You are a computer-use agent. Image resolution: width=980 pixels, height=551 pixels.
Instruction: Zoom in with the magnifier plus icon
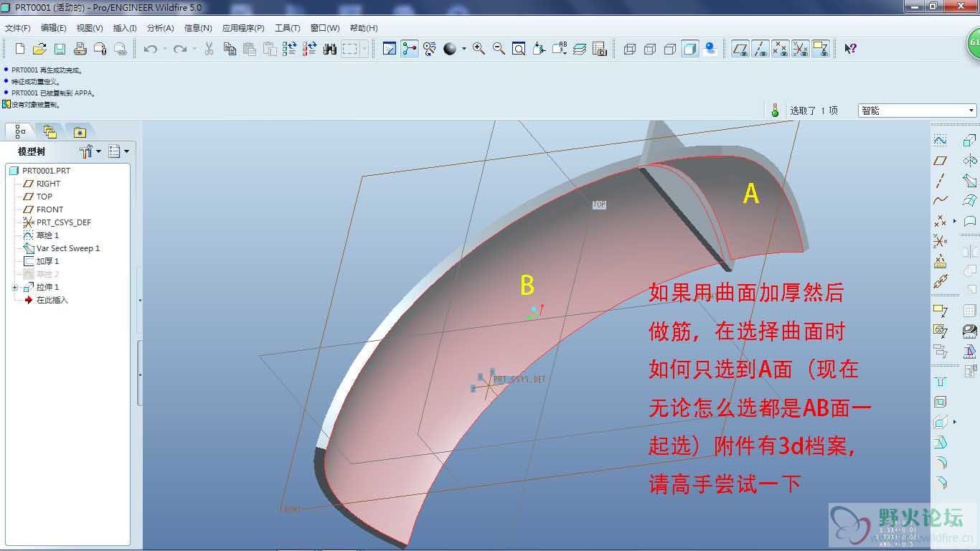click(x=479, y=49)
